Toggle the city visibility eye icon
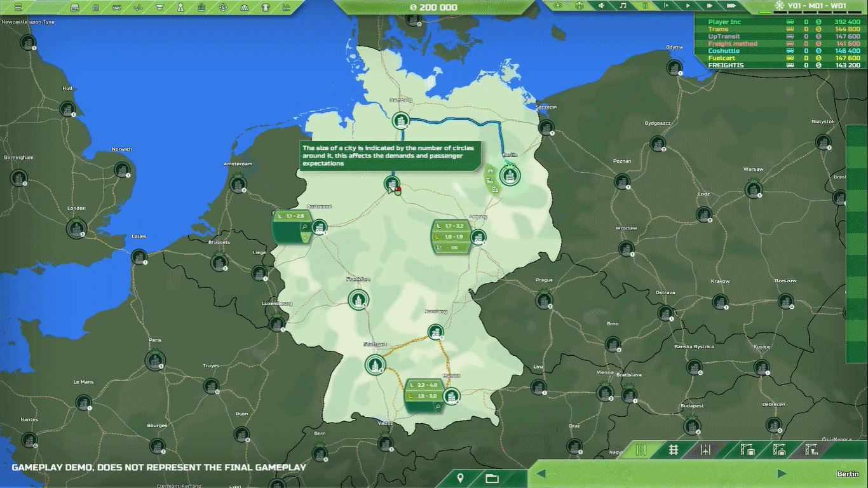The image size is (868, 488). 580,5
